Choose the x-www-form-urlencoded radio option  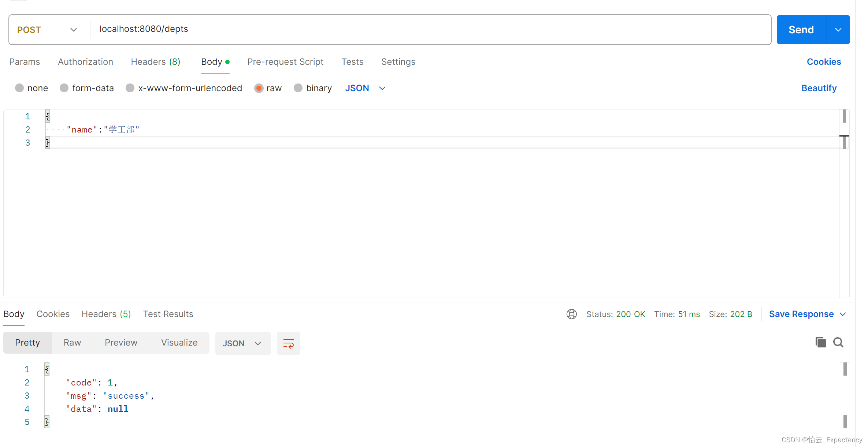coord(130,88)
